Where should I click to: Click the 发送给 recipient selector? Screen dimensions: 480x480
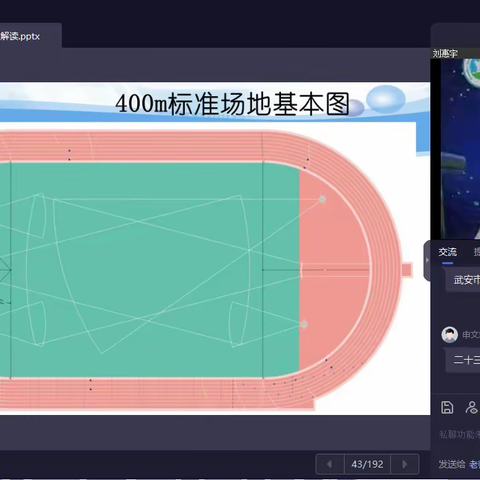pos(459,464)
